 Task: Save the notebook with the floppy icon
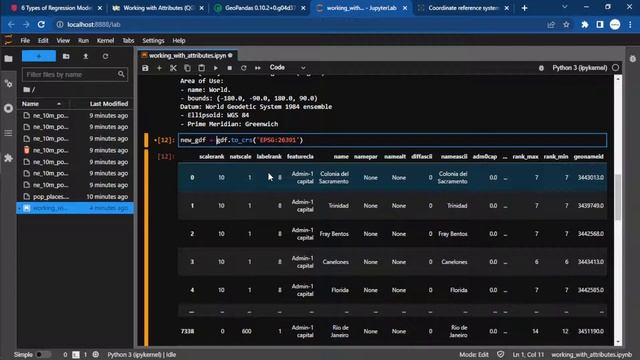point(145,68)
